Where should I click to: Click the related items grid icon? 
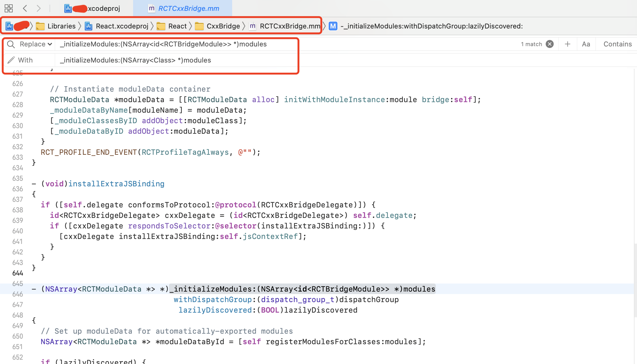point(9,8)
